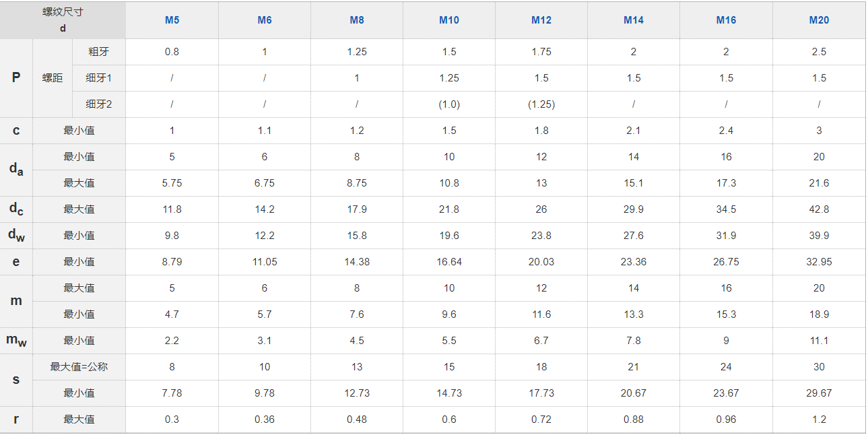868x435 pixels.
Task: Click the 8.79 value in row e
Action: point(172,262)
